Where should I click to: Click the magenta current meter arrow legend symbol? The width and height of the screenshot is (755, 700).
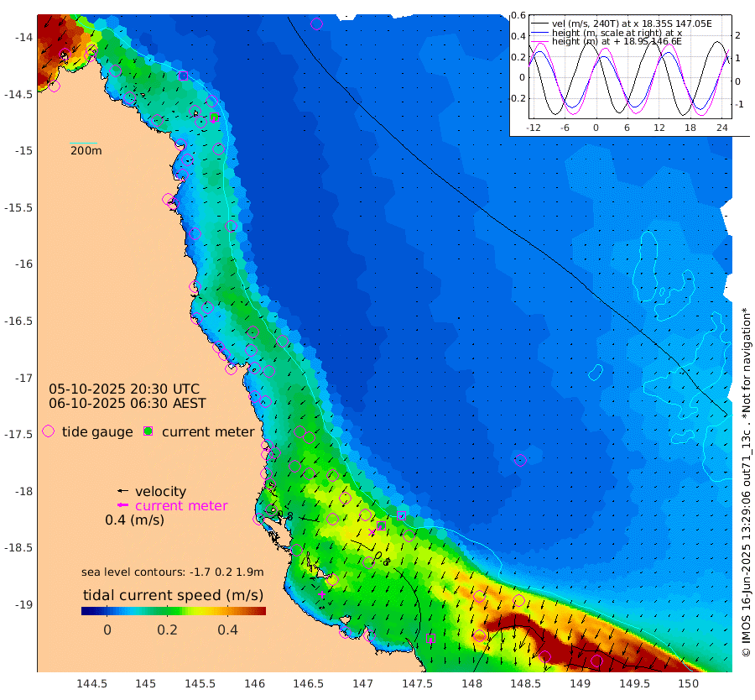(x=123, y=505)
